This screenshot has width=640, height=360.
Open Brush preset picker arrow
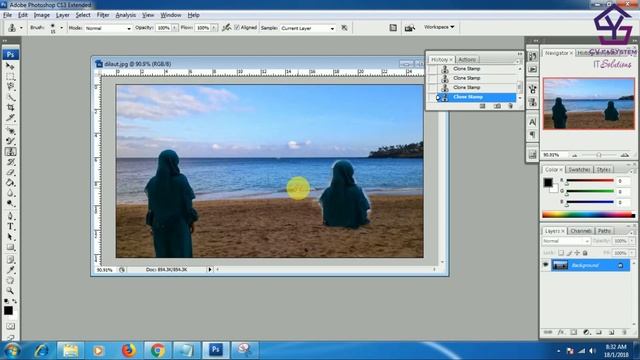coord(62,28)
